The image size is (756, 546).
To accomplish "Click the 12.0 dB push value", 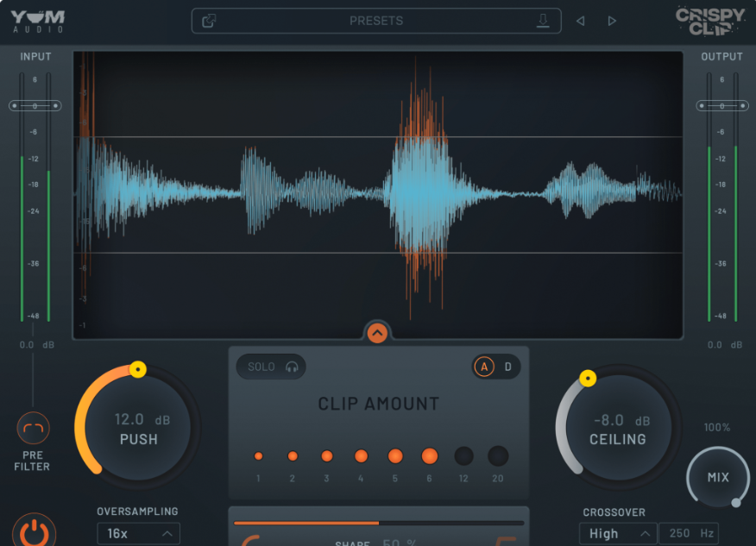I will [142, 419].
